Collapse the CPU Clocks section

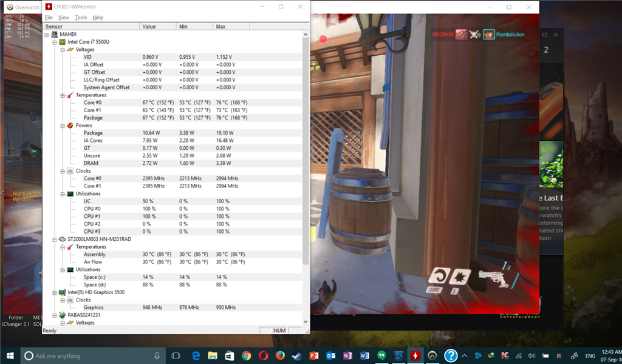coord(63,171)
